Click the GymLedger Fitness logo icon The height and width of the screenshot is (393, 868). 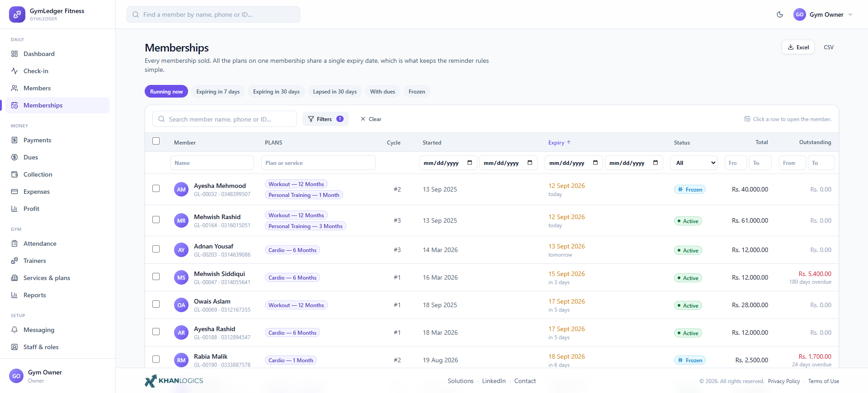coord(17,14)
